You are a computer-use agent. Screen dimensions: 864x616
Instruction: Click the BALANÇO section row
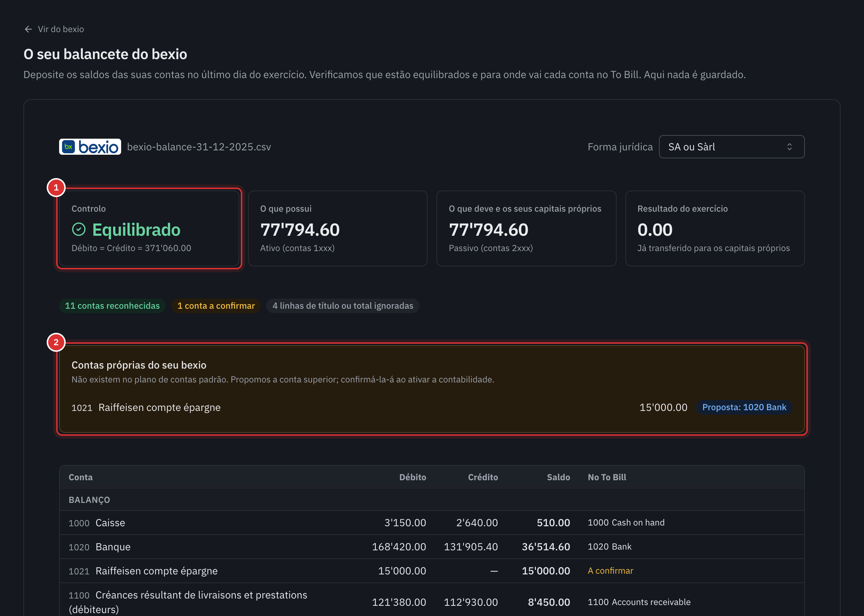(x=432, y=500)
